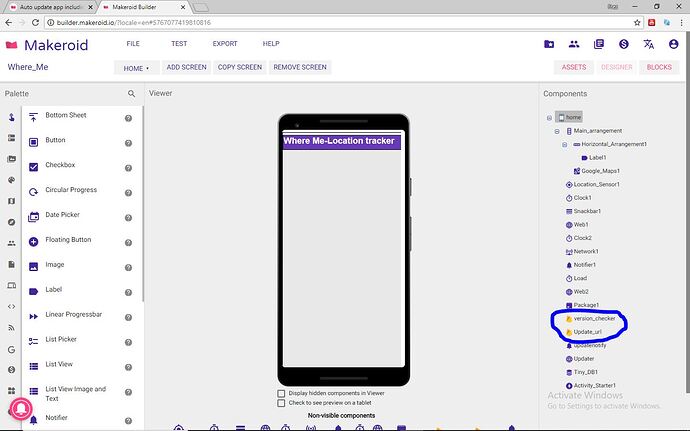Open the Extensions grid palette category icon
The image size is (690, 431).
tap(11, 390)
